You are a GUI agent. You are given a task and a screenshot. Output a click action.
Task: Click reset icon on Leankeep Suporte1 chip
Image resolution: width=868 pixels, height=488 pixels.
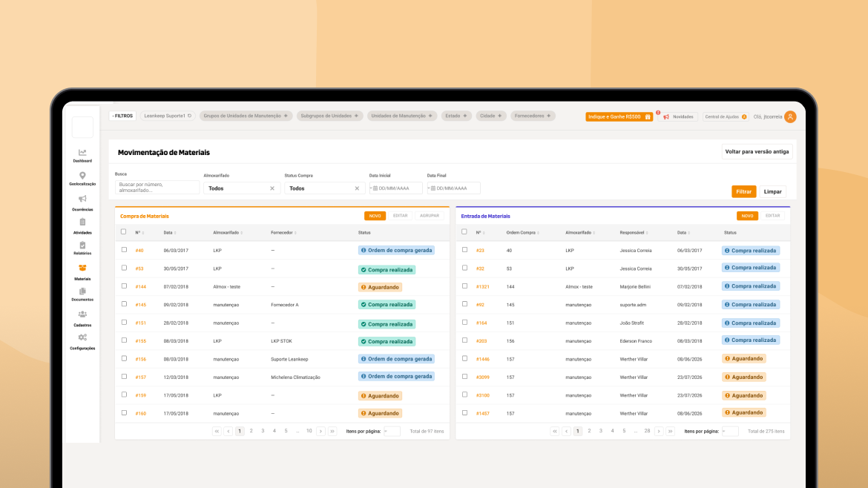[189, 116]
